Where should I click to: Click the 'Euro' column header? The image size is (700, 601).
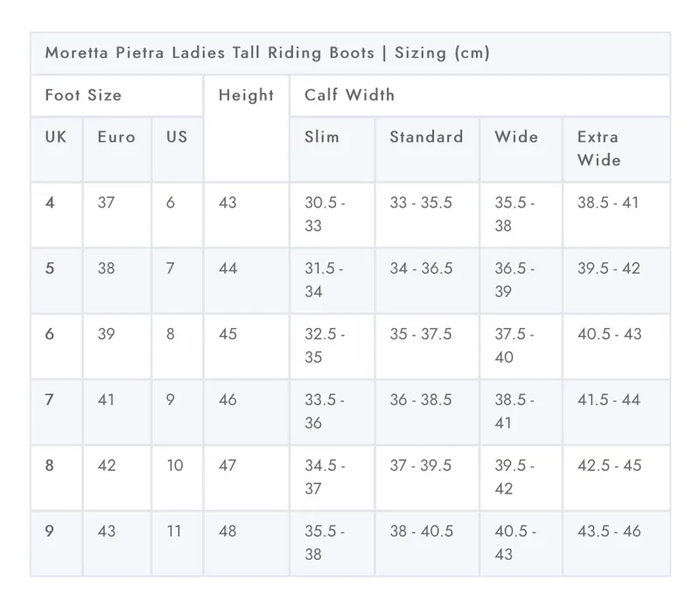tap(116, 137)
